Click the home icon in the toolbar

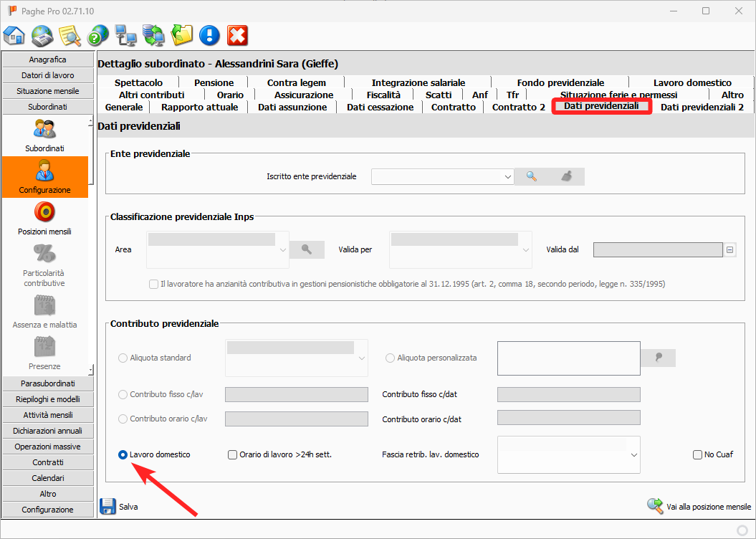pyautogui.click(x=14, y=35)
